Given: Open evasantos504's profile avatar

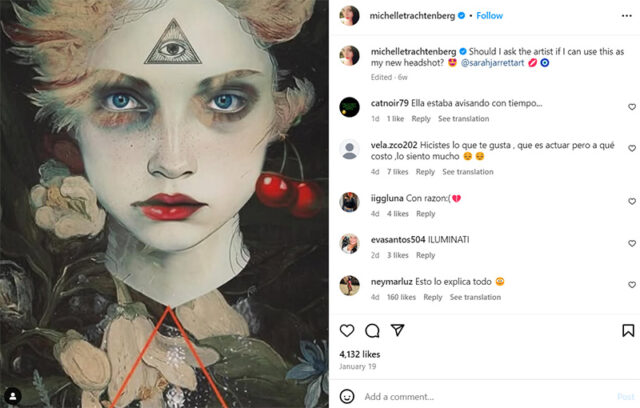Looking at the screenshot, I should 349,242.
